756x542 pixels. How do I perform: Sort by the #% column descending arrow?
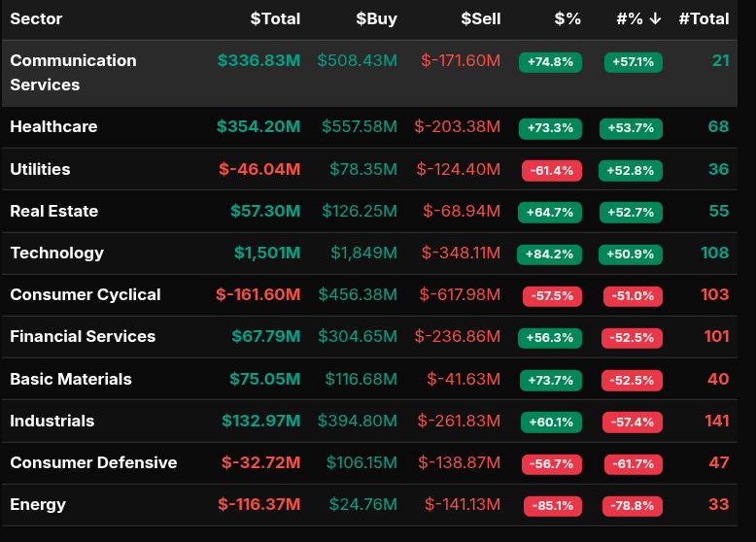click(x=657, y=19)
